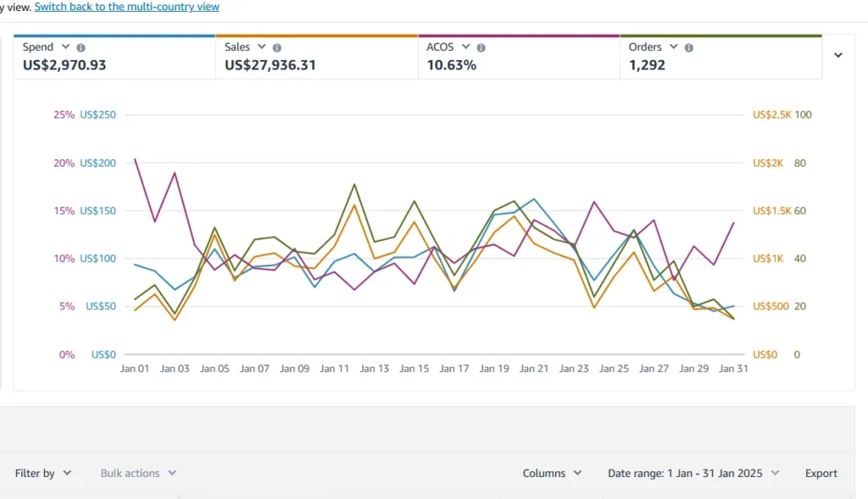Click the Jan 01 ACOS peak on chart
868x499 pixels.
136,159
